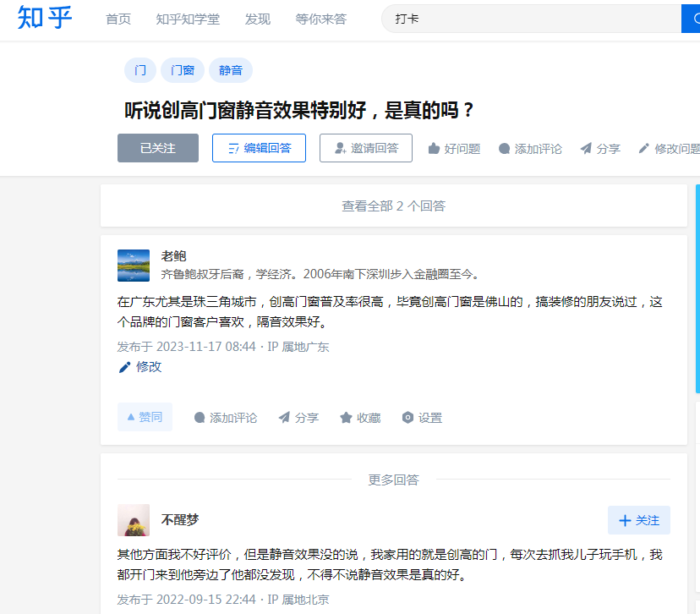
Task: Go to the 发现 navigation tab
Action: [x=258, y=19]
